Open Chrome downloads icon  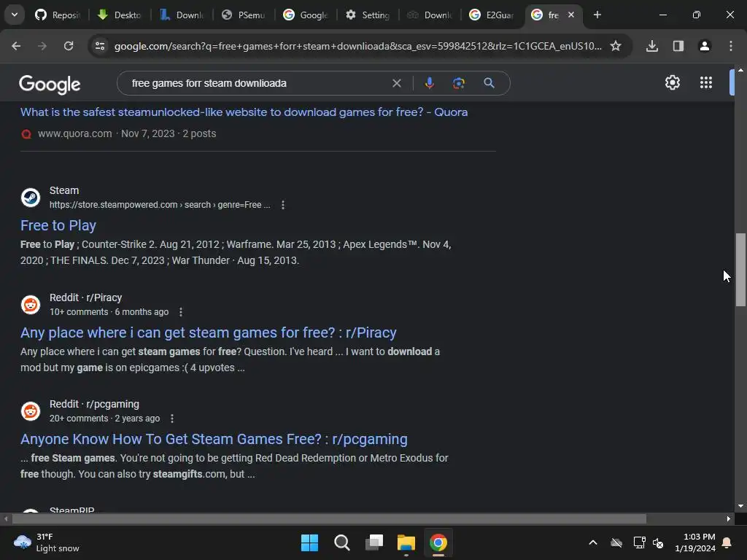click(x=652, y=46)
